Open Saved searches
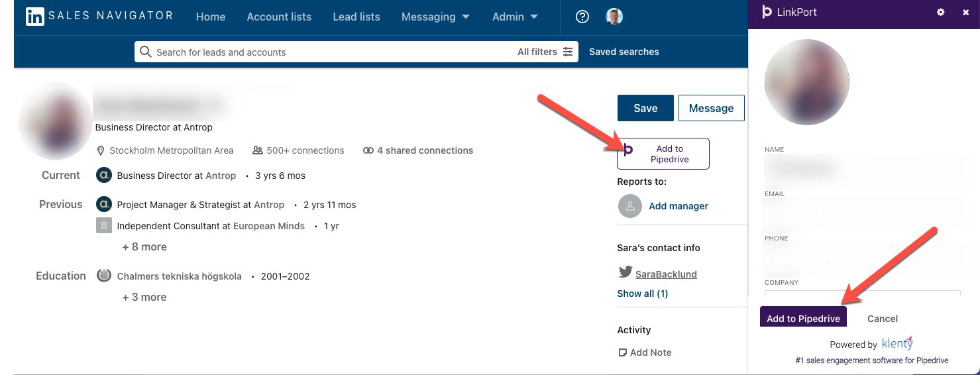 click(624, 52)
